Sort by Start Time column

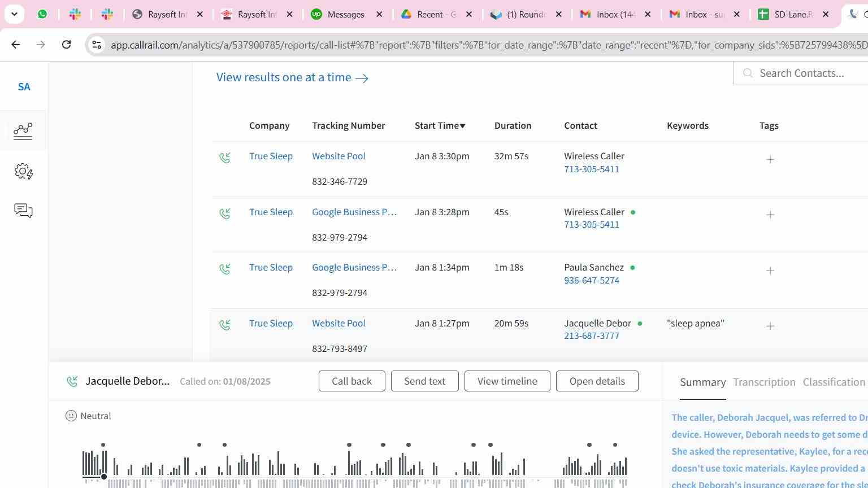(x=440, y=125)
